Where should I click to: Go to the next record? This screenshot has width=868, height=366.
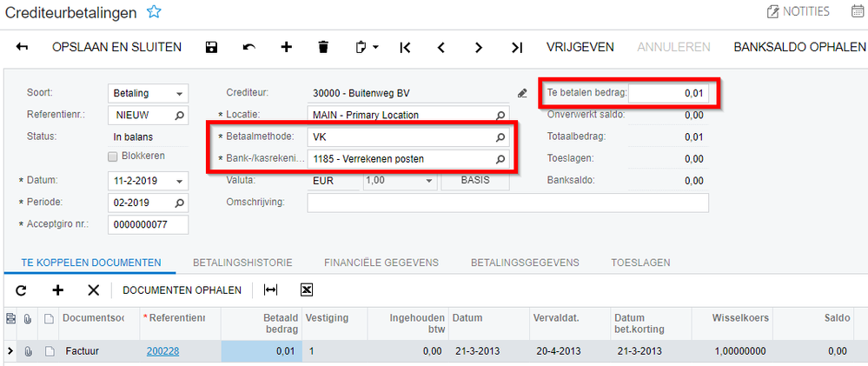pos(479,48)
